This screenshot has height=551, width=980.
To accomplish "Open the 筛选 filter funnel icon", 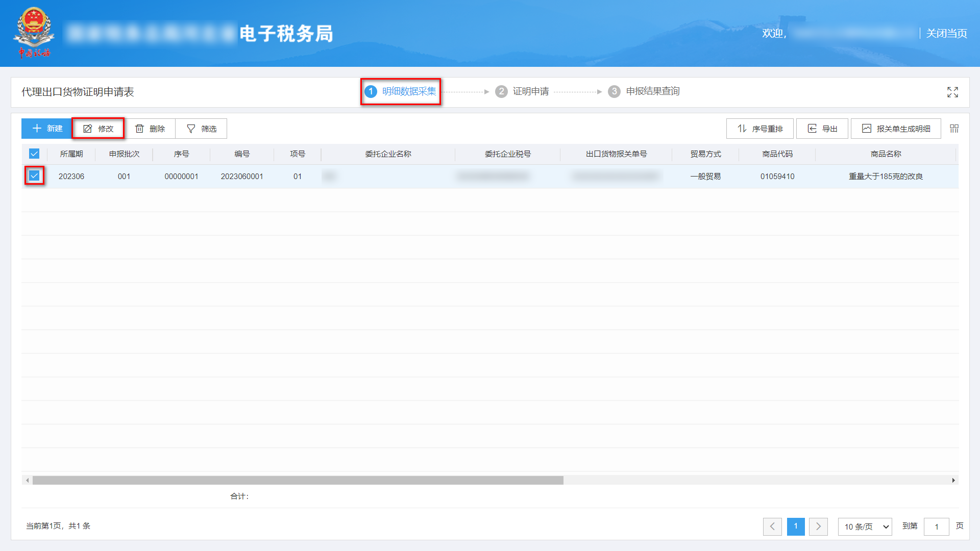I will [190, 128].
